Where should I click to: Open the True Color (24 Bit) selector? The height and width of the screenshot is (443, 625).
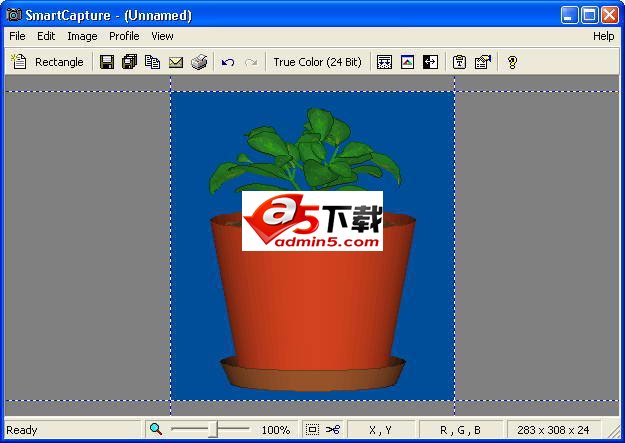tap(317, 62)
